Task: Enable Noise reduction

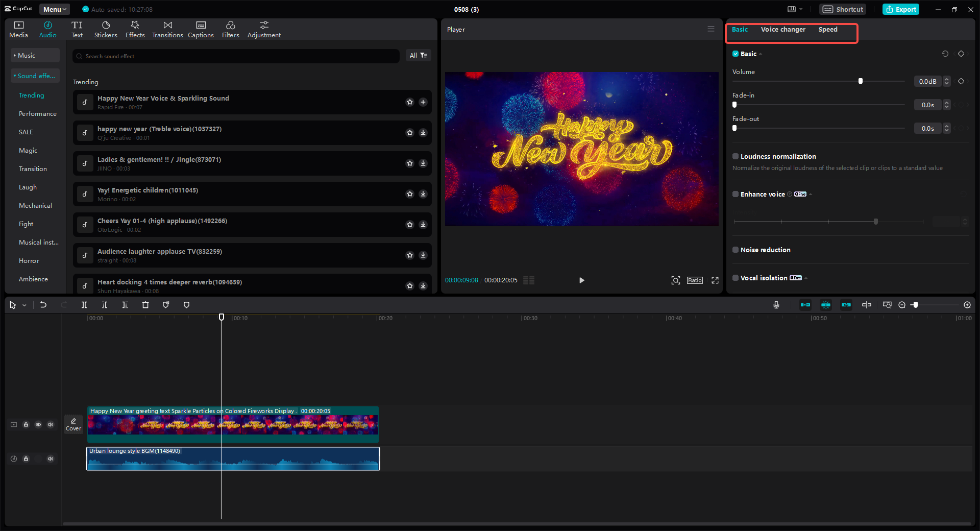Action: tap(736, 250)
